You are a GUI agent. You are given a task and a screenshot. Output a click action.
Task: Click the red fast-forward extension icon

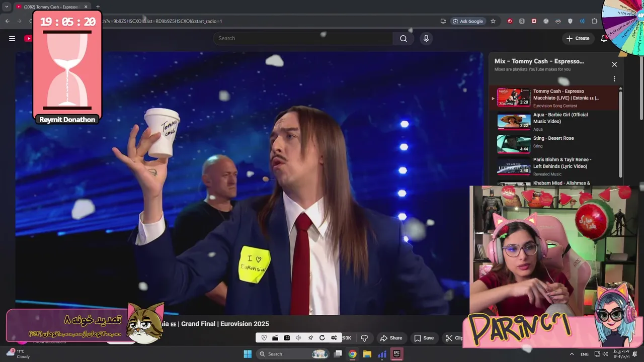pos(534,21)
